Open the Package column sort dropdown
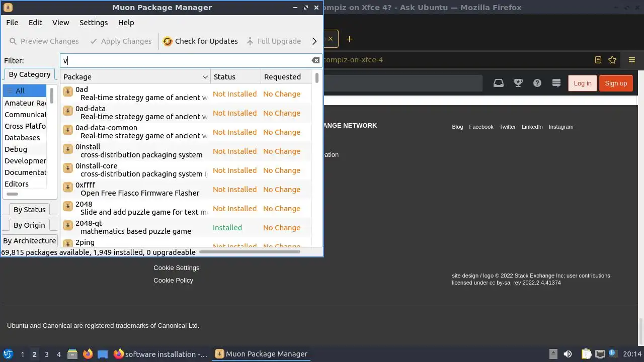The height and width of the screenshot is (362, 644). (x=205, y=77)
